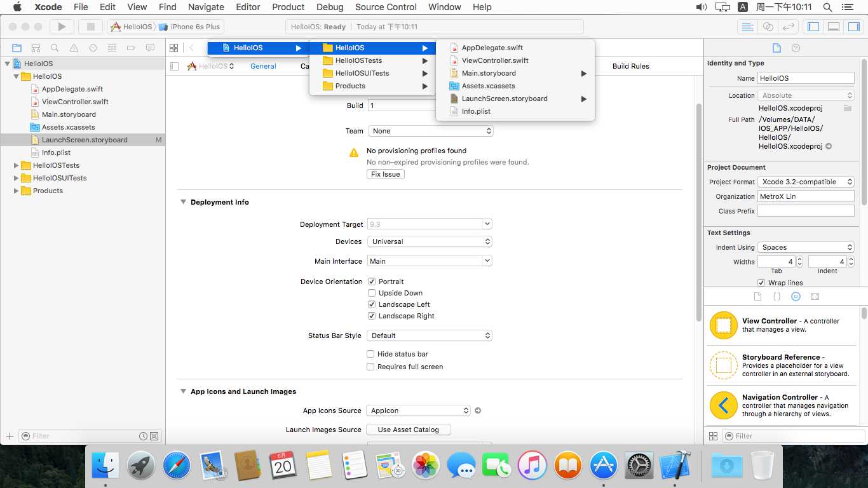The image size is (868, 488).
Task: Open the Team dropdown
Action: tap(430, 131)
